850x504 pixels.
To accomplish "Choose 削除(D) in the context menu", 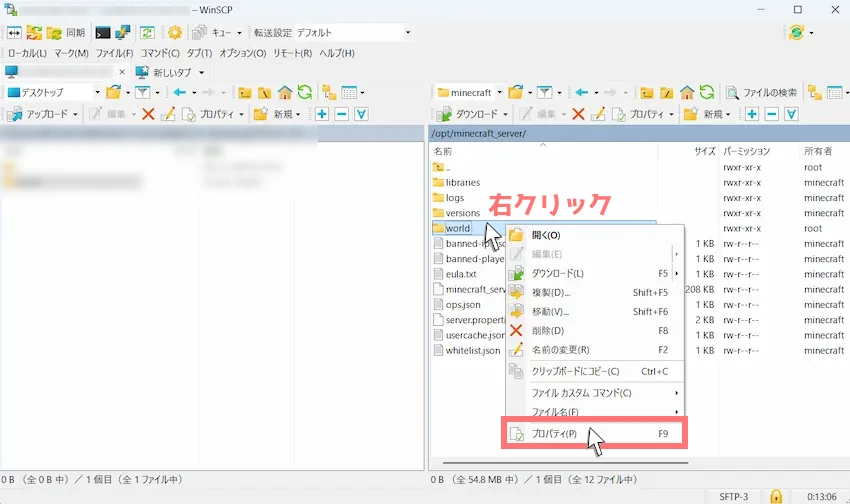I will click(x=595, y=331).
